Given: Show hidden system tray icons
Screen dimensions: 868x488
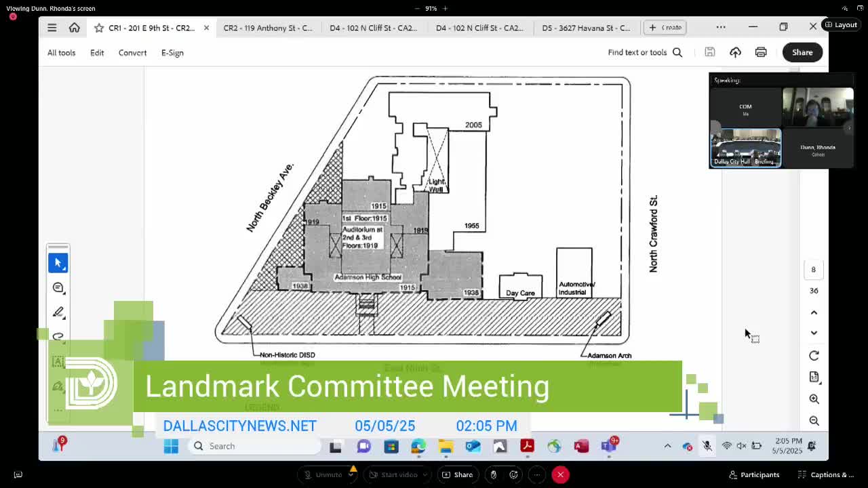Looking at the screenshot, I should pyautogui.click(x=667, y=446).
